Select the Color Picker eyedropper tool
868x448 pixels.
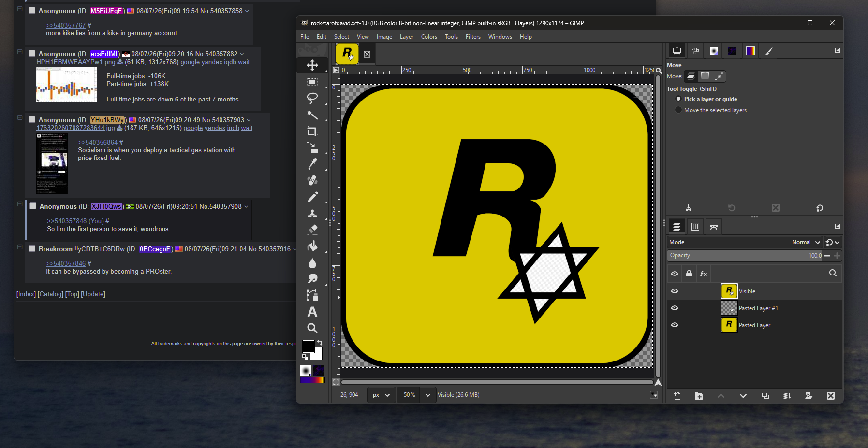(x=312, y=164)
